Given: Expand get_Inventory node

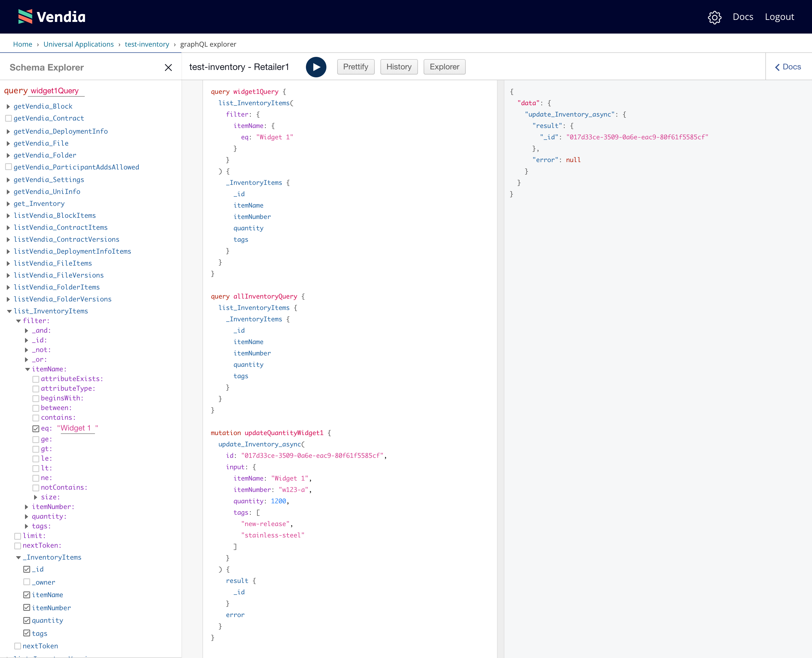Looking at the screenshot, I should tap(8, 204).
